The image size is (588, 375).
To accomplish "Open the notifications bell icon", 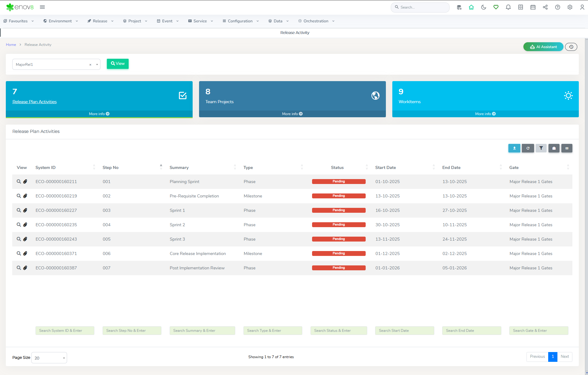I will [x=508, y=7].
